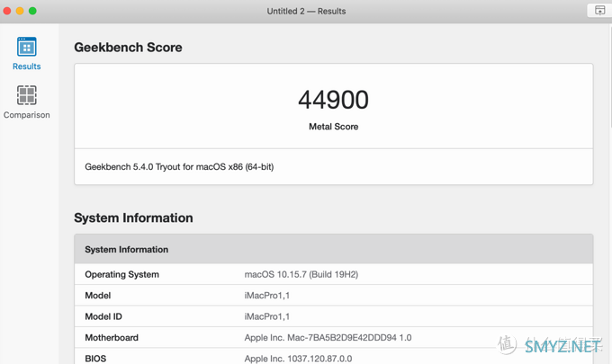Screen dimensions: 612x364
Task: Click the Model row label
Action: tap(97, 296)
